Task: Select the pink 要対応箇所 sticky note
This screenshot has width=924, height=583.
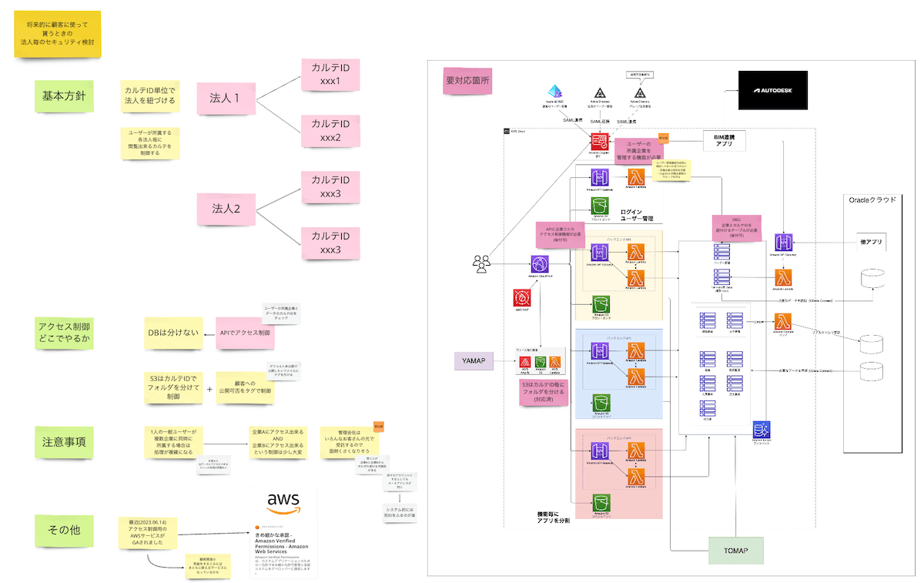Action: point(467,80)
